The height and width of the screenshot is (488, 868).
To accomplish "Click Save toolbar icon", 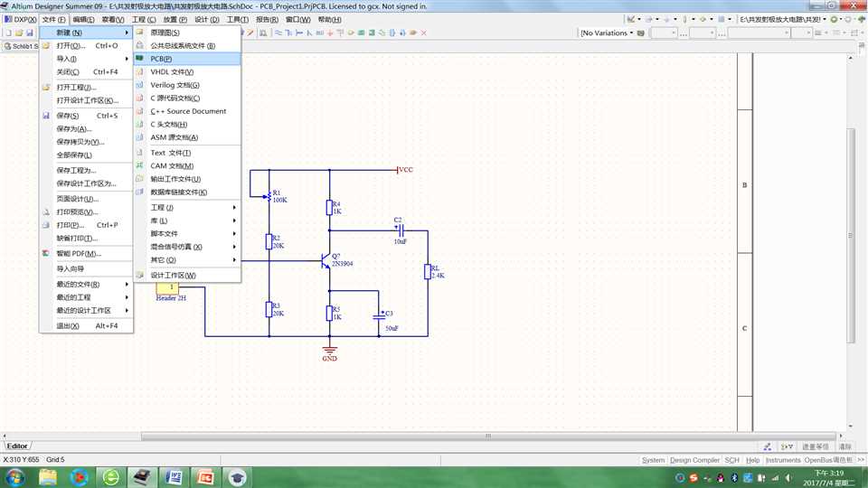I will point(30,33).
